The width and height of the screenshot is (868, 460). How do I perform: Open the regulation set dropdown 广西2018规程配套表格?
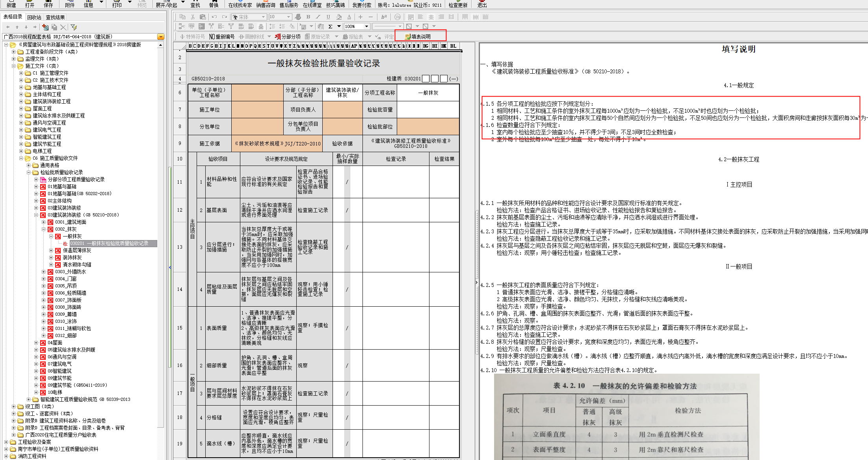click(x=161, y=37)
